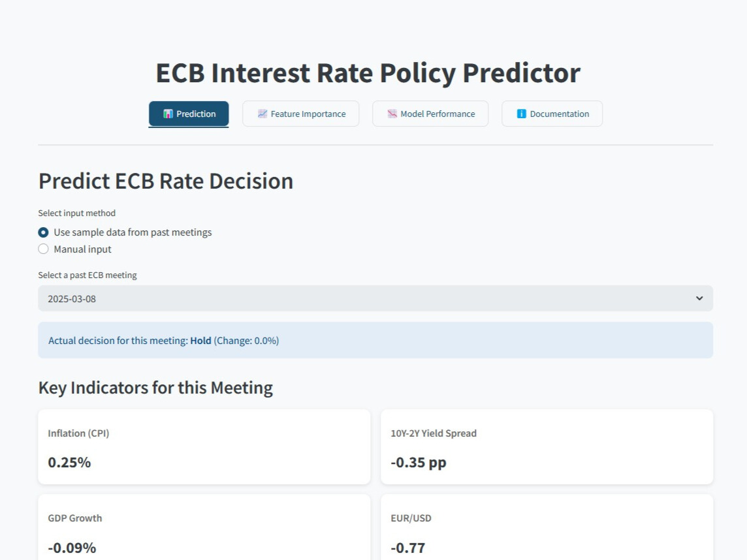Click the chevron arrow on the meeting selector
Image resolution: width=747 pixels, height=560 pixels.
tap(699, 298)
